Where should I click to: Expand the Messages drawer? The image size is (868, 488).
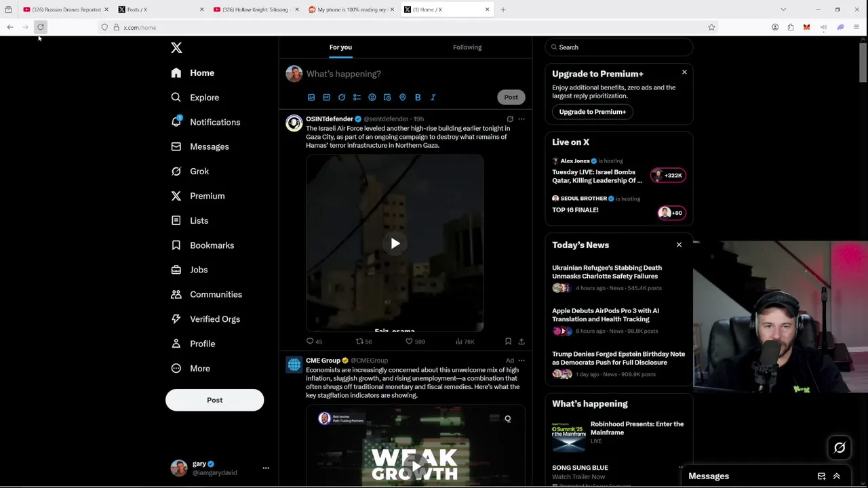[x=837, y=476]
